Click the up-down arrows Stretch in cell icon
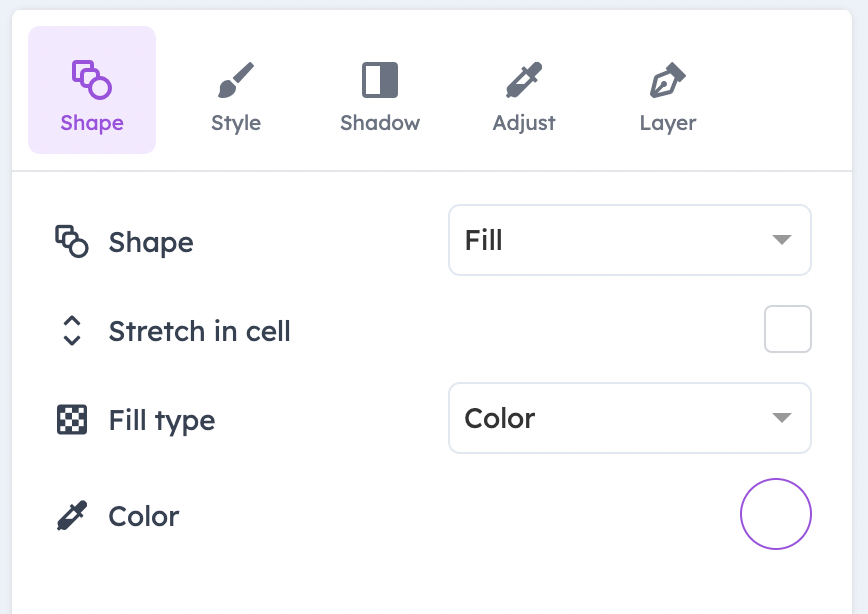The height and width of the screenshot is (614, 868). pyautogui.click(x=72, y=331)
